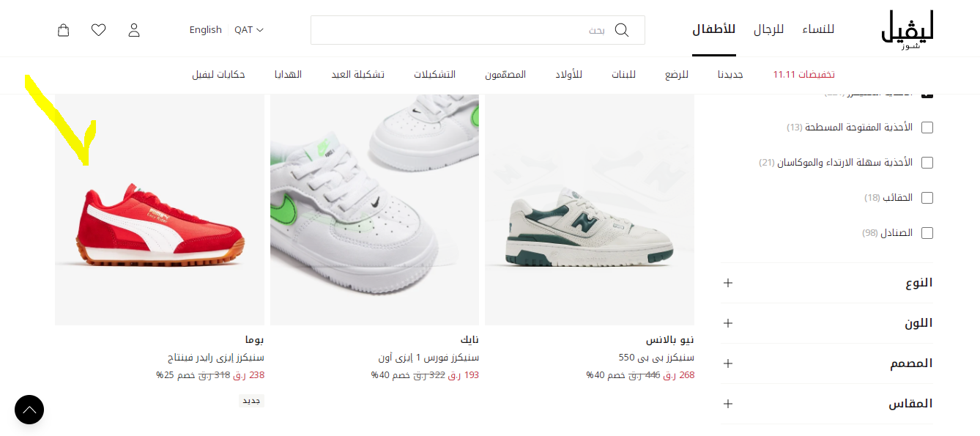Switch to the للرجال tab
Screen dimensions: 980x436
[x=768, y=29]
